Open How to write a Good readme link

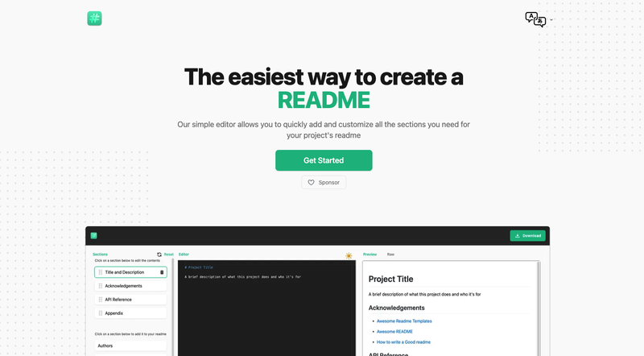coord(403,342)
